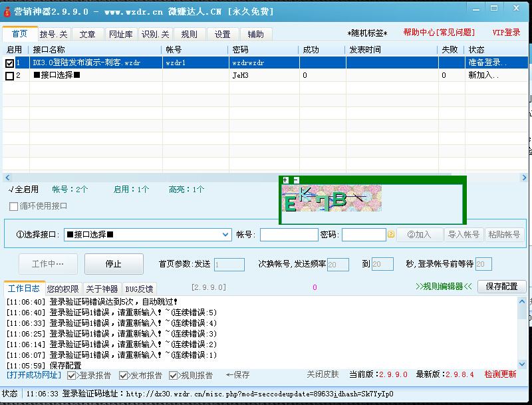Open the 帮助中心[常见问题] link

(439, 33)
